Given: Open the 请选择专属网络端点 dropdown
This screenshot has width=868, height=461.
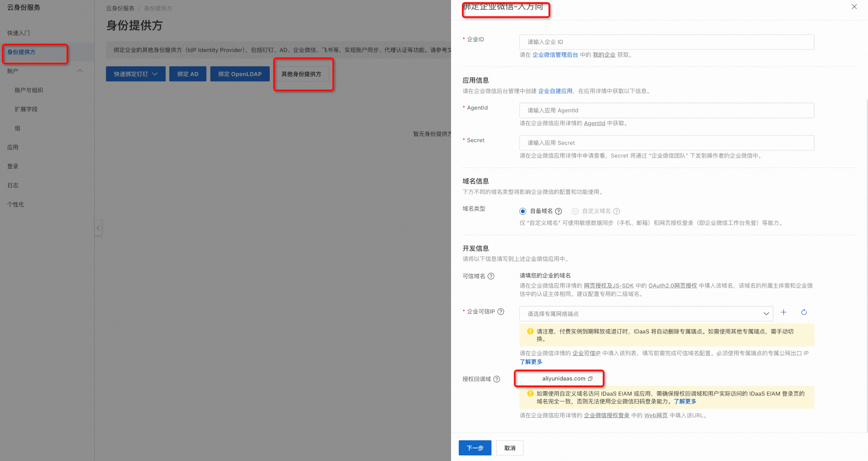Looking at the screenshot, I should [646, 314].
